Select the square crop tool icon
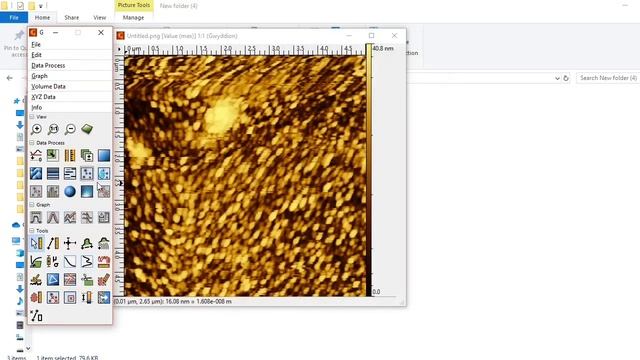Image resolution: width=640 pixels, height=360 pixels. 70,298
